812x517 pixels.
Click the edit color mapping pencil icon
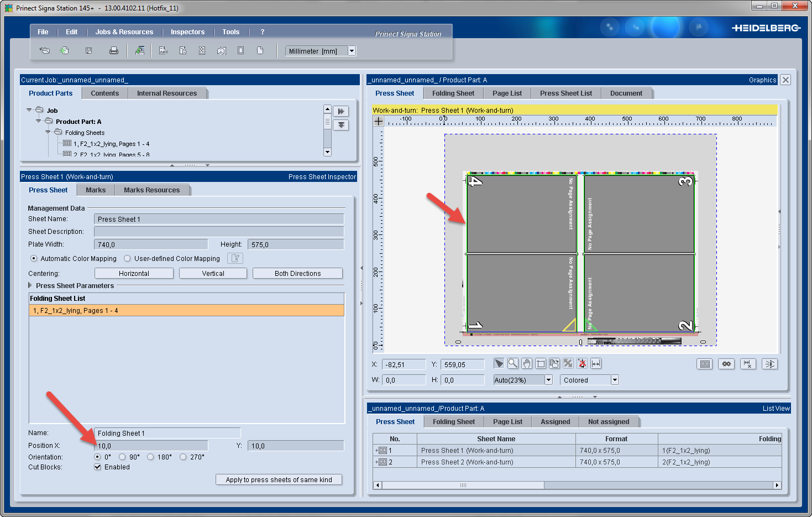[x=235, y=258]
